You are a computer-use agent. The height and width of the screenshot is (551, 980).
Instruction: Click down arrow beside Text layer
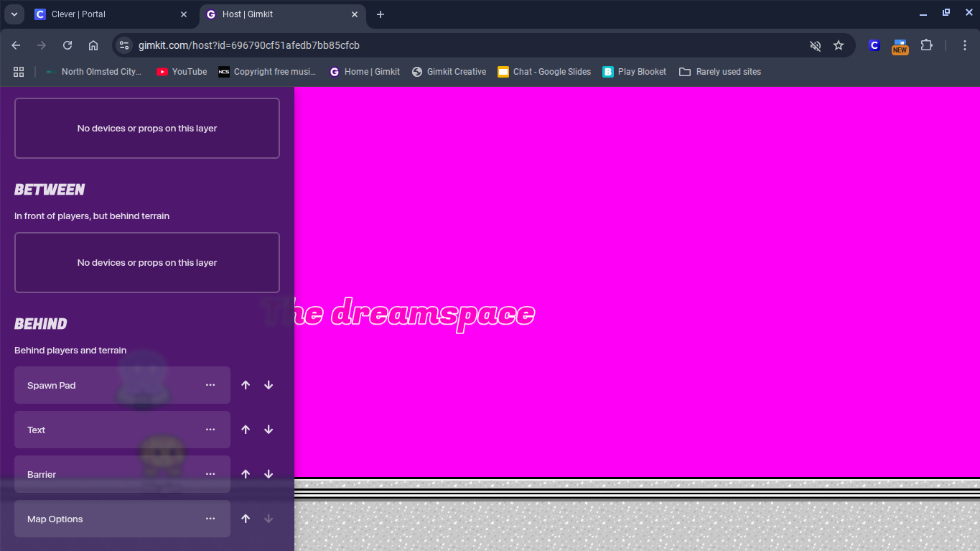(x=269, y=430)
